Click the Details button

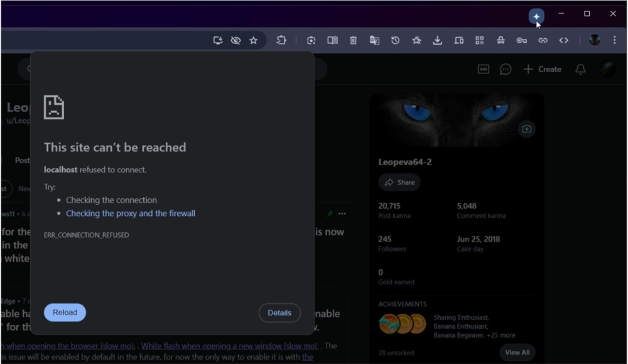point(279,313)
